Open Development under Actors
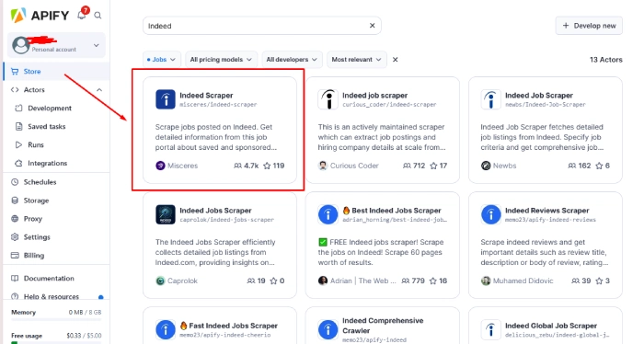Screen dimensions: 644x344 click(x=50, y=109)
